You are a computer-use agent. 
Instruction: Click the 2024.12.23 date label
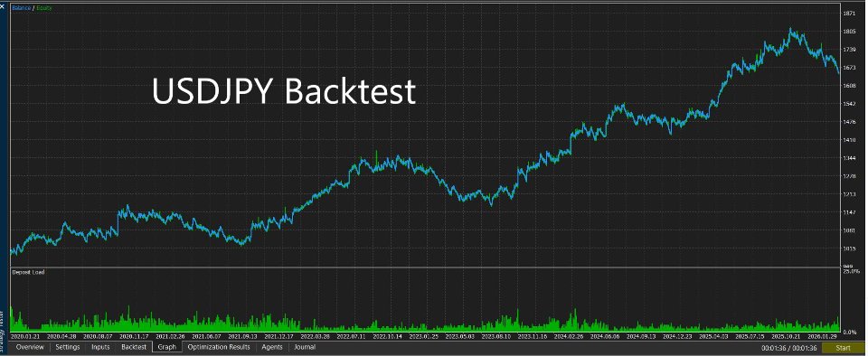[x=678, y=335]
